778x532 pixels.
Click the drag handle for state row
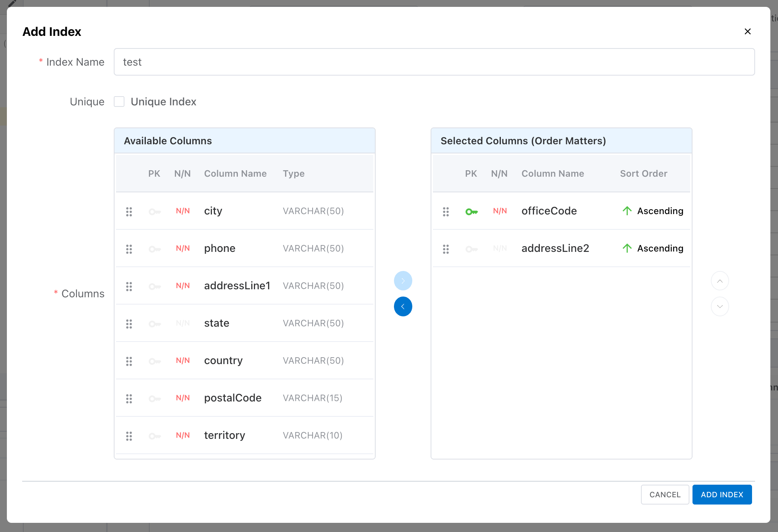129,324
